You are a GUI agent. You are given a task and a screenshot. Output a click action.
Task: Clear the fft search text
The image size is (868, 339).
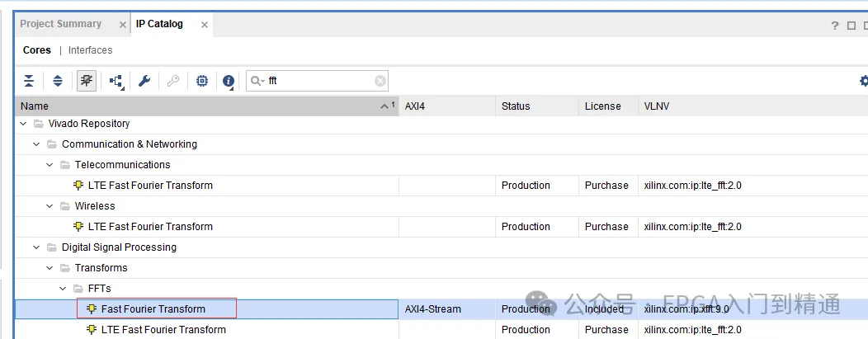[x=380, y=82]
